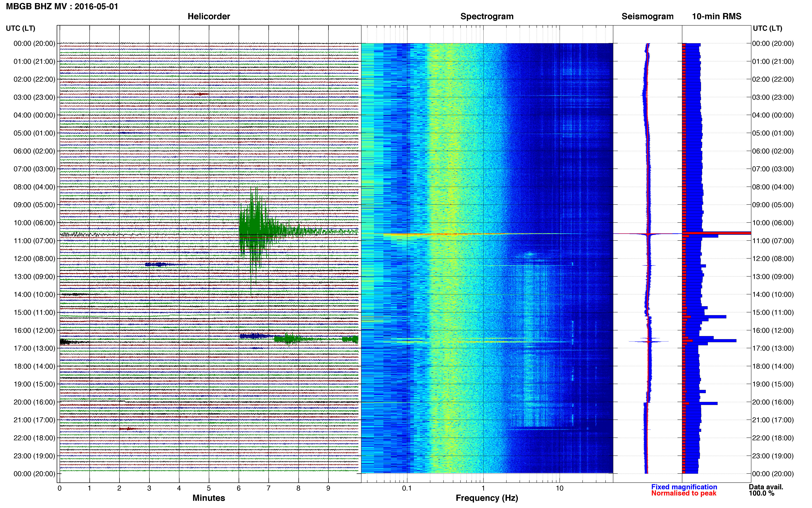Click '23:00 (19:00)' on the RMS panel time axis
812x508 pixels.
(x=773, y=456)
